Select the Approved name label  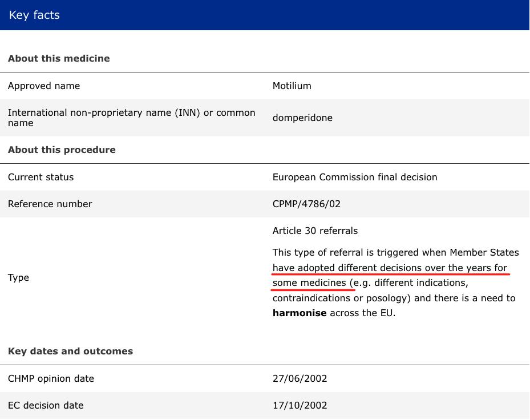[x=44, y=86]
